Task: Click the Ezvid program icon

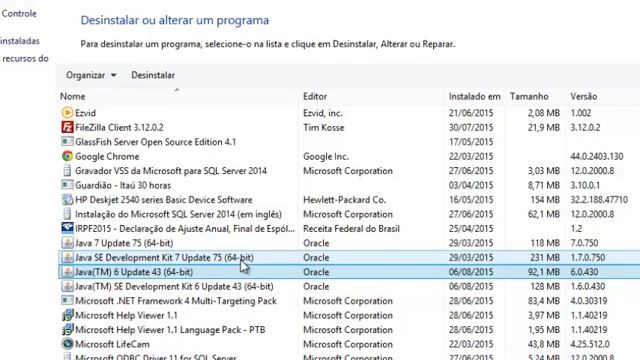Action: point(67,113)
